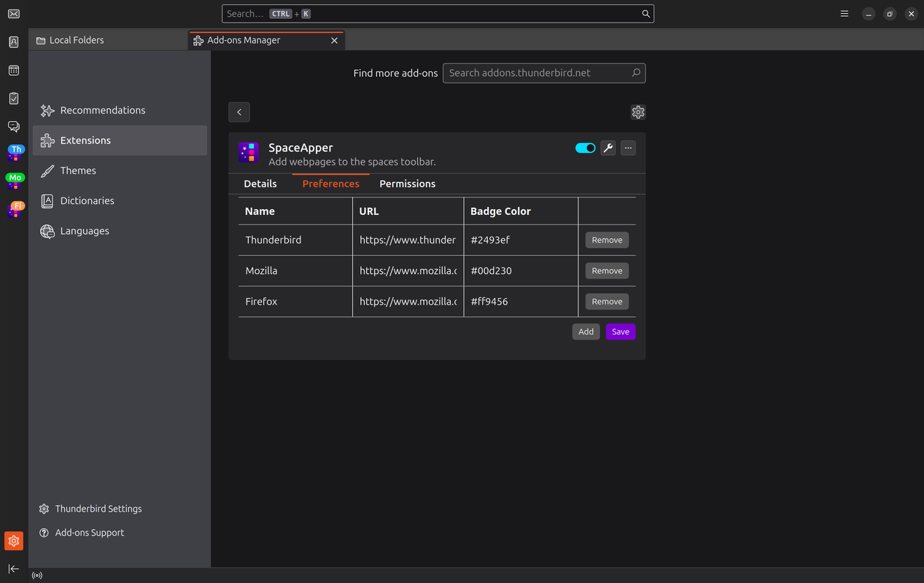Click the search magnifier in global search bar

pyautogui.click(x=645, y=14)
